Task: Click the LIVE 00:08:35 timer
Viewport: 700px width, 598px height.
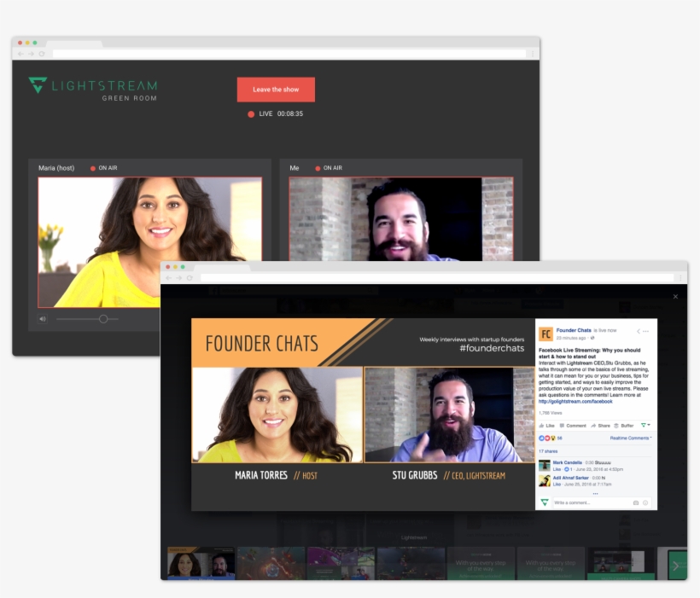Action: [x=276, y=113]
